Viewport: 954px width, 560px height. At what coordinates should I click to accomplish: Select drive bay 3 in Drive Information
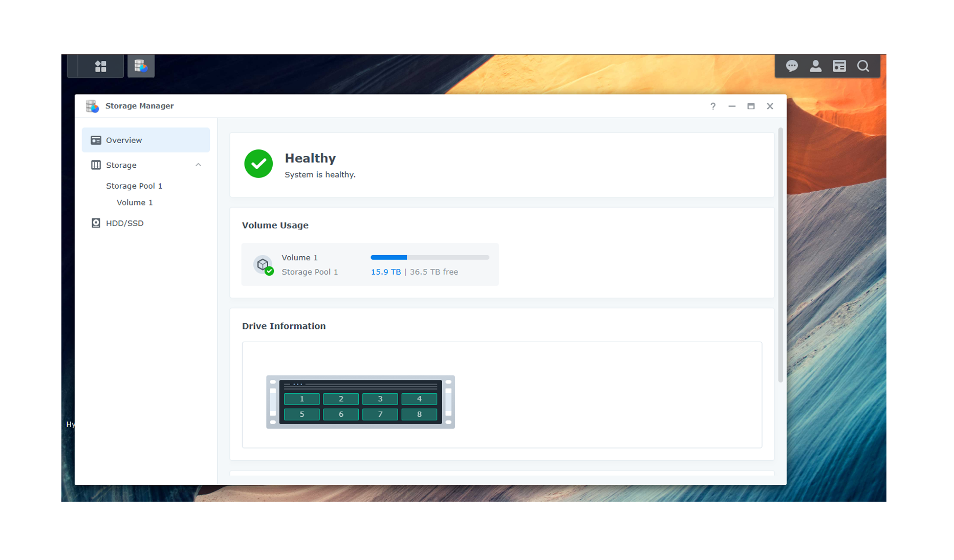380,398
